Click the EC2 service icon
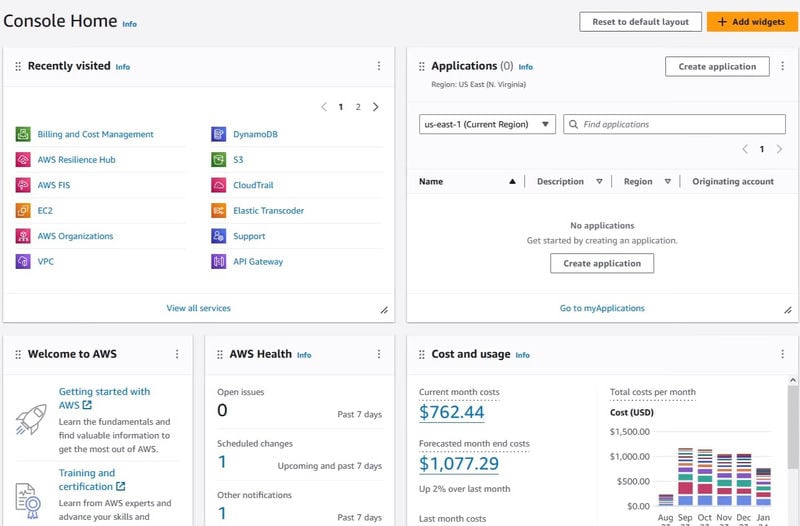800x526 pixels. [23, 210]
